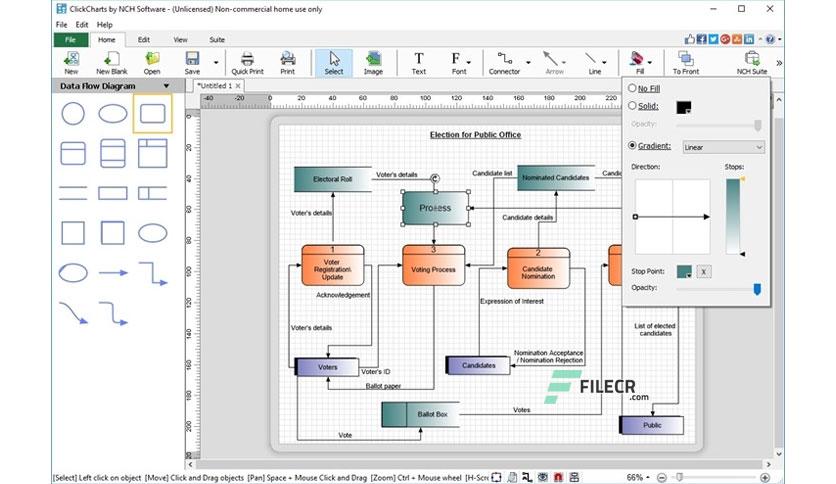Click the Stop Point teal color swatch
836x484 pixels.
[x=684, y=272]
